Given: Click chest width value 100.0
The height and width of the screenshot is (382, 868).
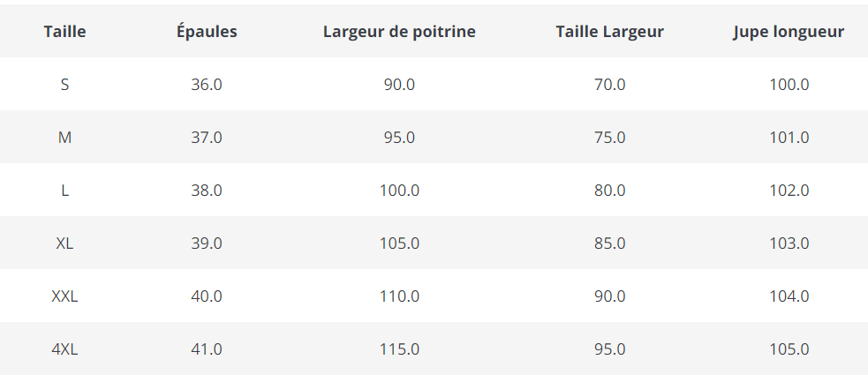Looking at the screenshot, I should pos(399,191).
